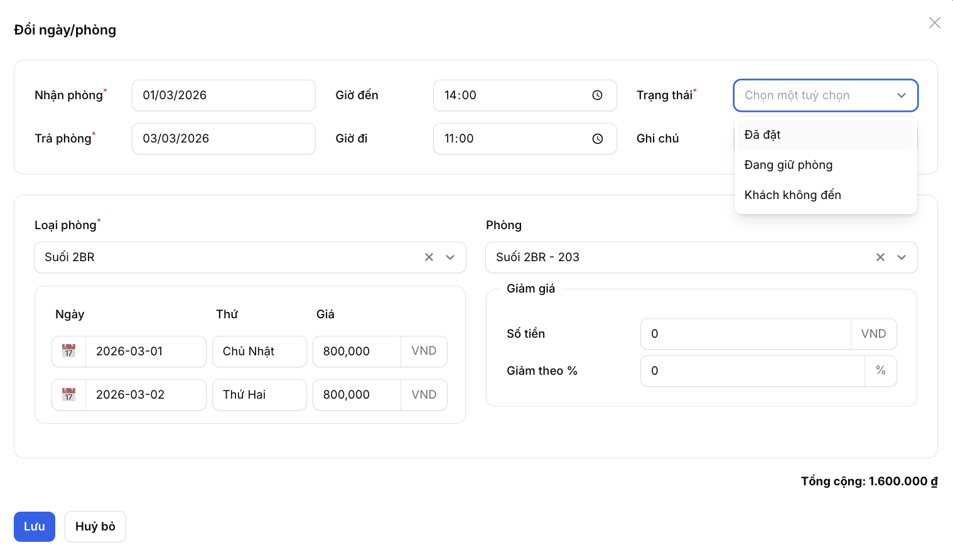Edit the Trả phòng date field
This screenshot has width=953, height=560.
[223, 139]
